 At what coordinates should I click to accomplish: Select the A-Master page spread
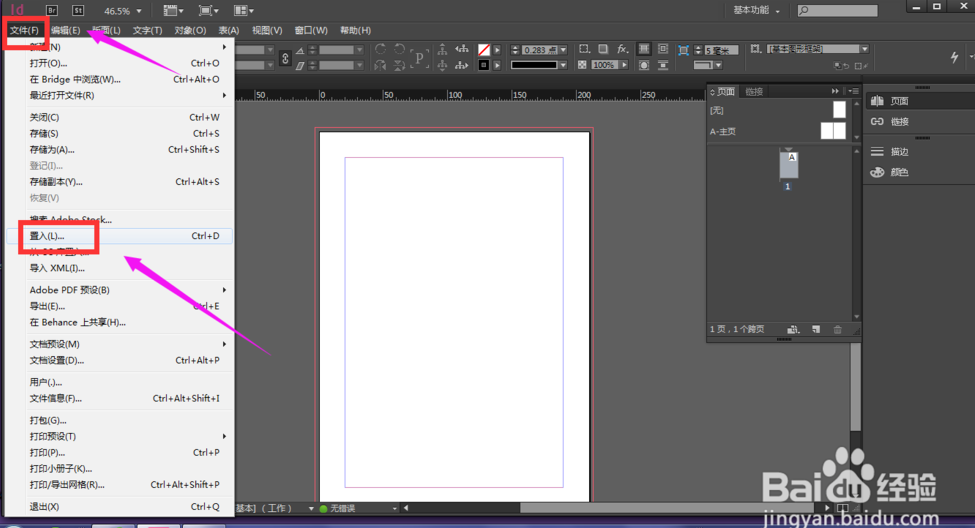coord(832,131)
